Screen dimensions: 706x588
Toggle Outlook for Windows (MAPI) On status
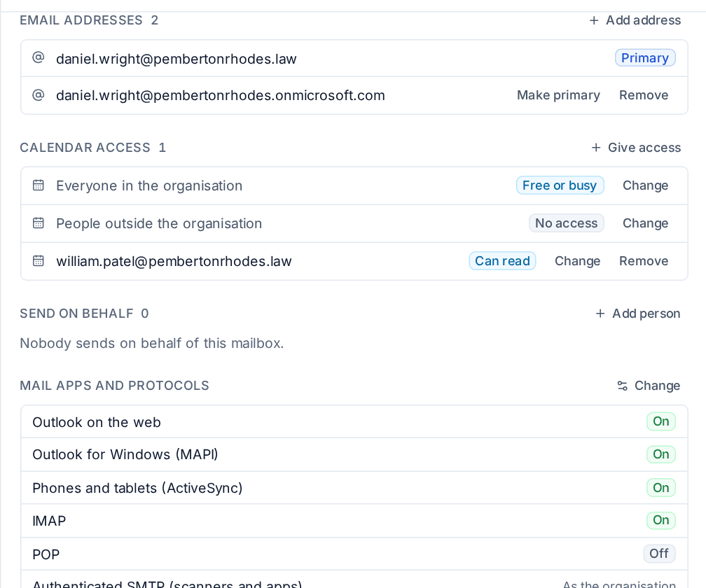pyautogui.click(x=661, y=454)
